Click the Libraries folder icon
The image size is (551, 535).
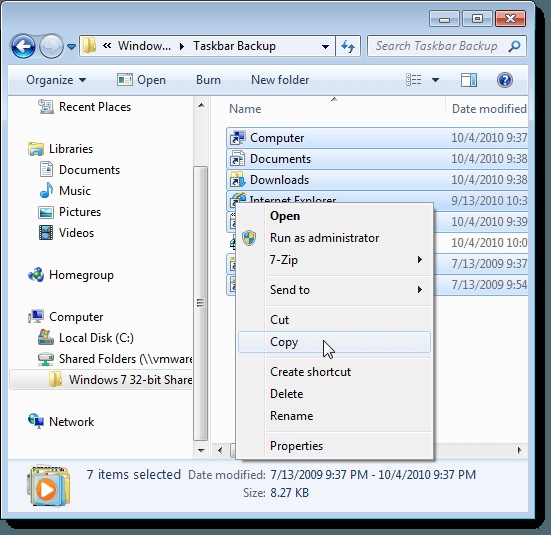coord(36,149)
